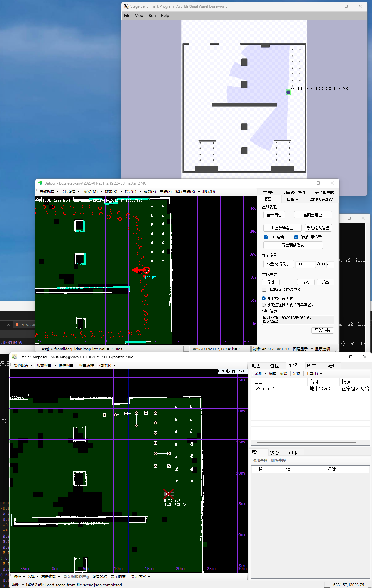Click the Simple Composer title bar icon
372x588 pixels.
pyautogui.click(x=14, y=357)
